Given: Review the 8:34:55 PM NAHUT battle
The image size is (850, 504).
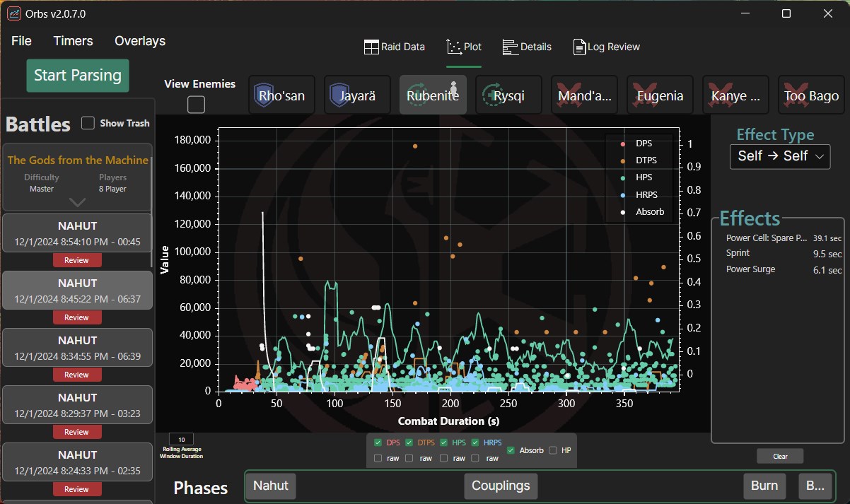Looking at the screenshot, I should [x=76, y=375].
